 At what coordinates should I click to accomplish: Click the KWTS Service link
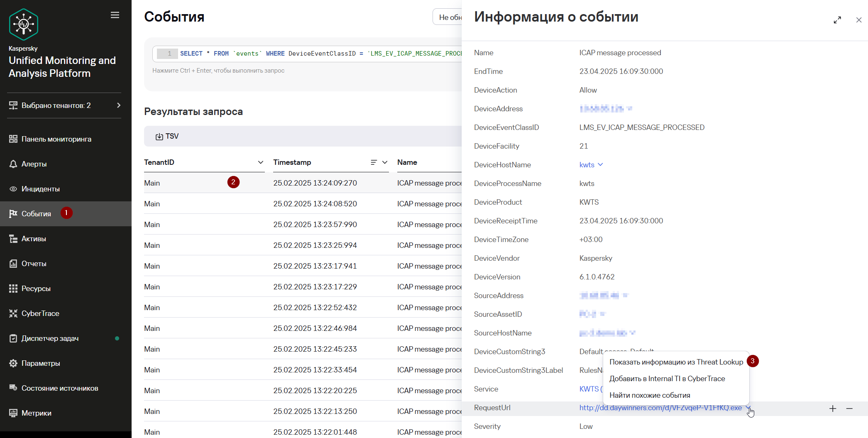[590, 389]
